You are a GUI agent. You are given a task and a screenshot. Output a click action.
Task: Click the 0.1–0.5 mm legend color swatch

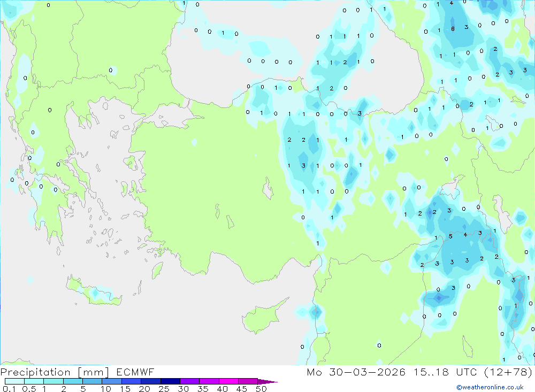click(14, 381)
